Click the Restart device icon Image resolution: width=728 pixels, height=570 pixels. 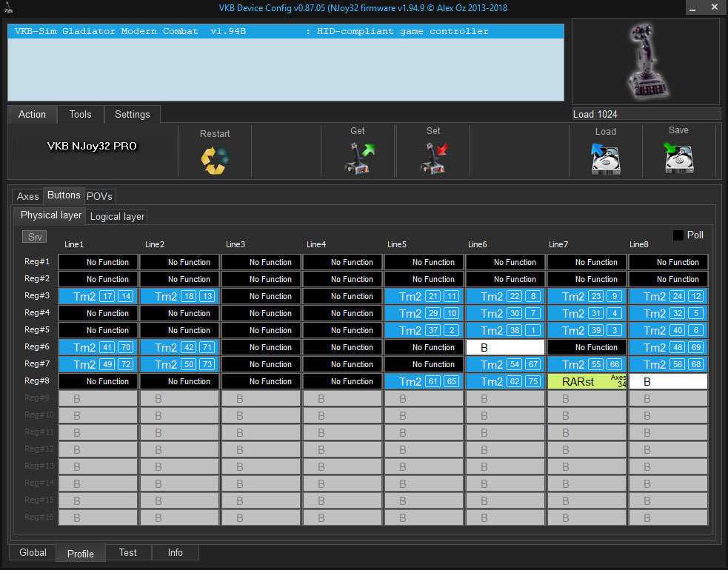click(215, 159)
